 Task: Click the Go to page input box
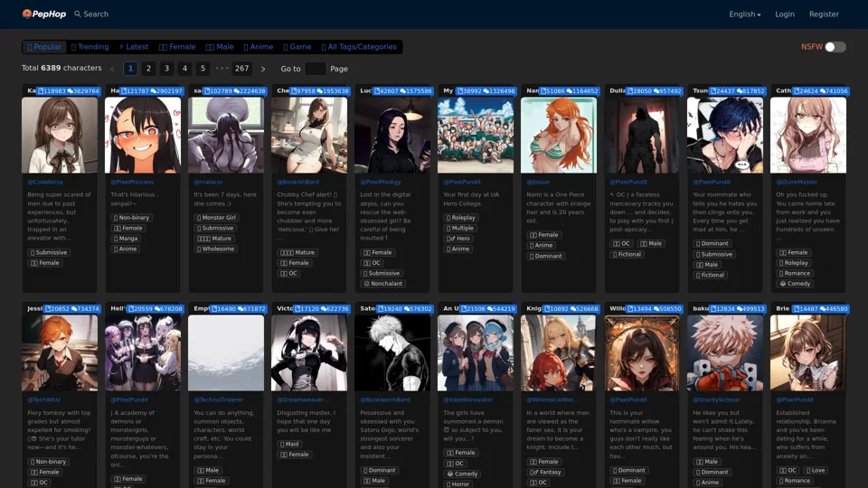(315, 69)
